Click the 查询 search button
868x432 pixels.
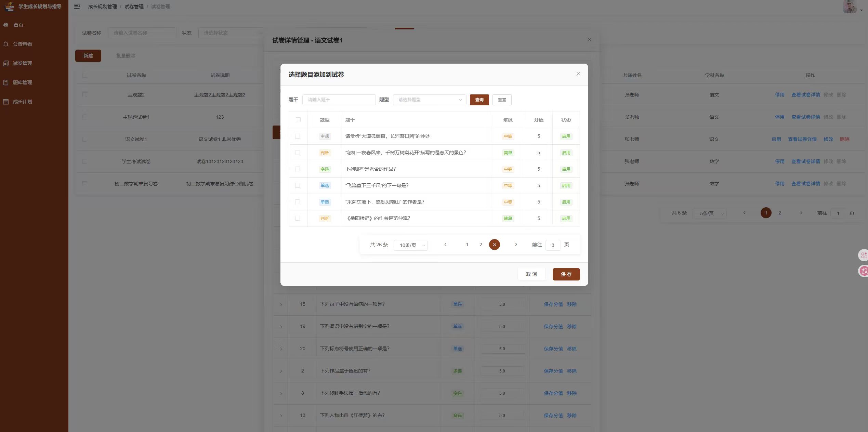(x=479, y=100)
